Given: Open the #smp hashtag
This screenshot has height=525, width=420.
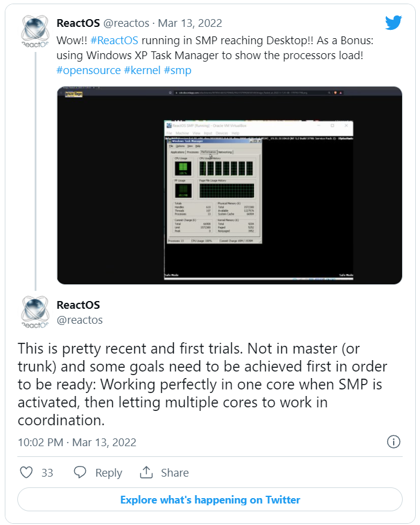Looking at the screenshot, I should coord(177,70).
